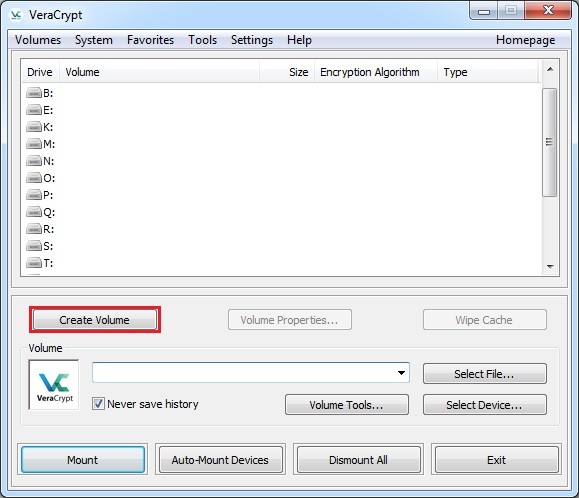Open the System menu
Screen dimensions: 579x498
click(x=94, y=40)
